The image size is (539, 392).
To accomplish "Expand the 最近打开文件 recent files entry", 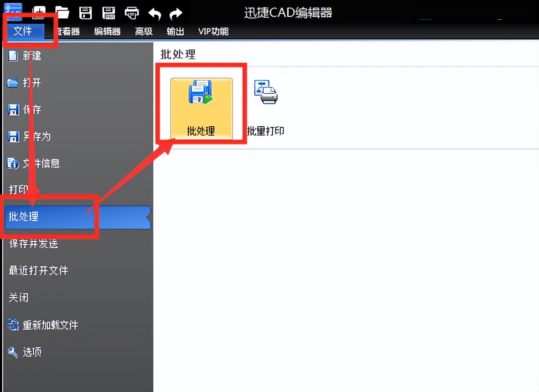I will (x=38, y=271).
